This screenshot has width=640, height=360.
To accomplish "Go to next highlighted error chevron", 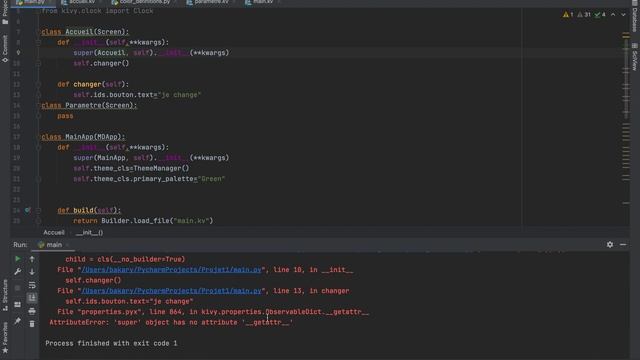I will click(x=623, y=15).
